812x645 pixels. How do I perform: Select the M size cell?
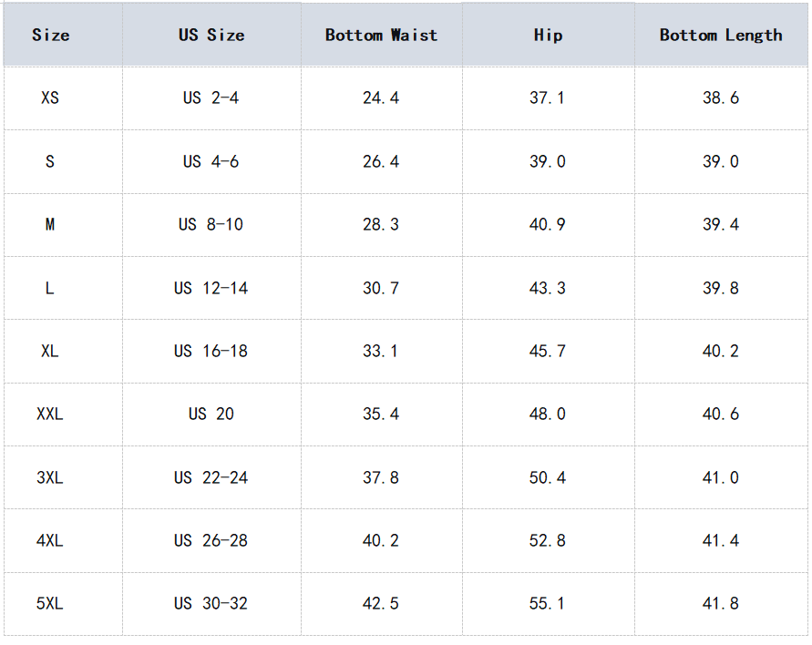click(x=50, y=224)
